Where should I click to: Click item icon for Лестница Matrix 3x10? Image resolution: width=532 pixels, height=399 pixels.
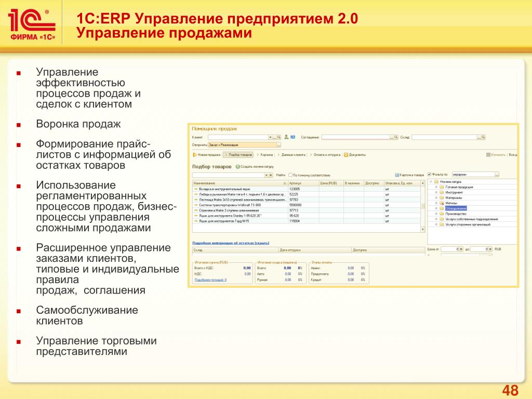click(196, 199)
